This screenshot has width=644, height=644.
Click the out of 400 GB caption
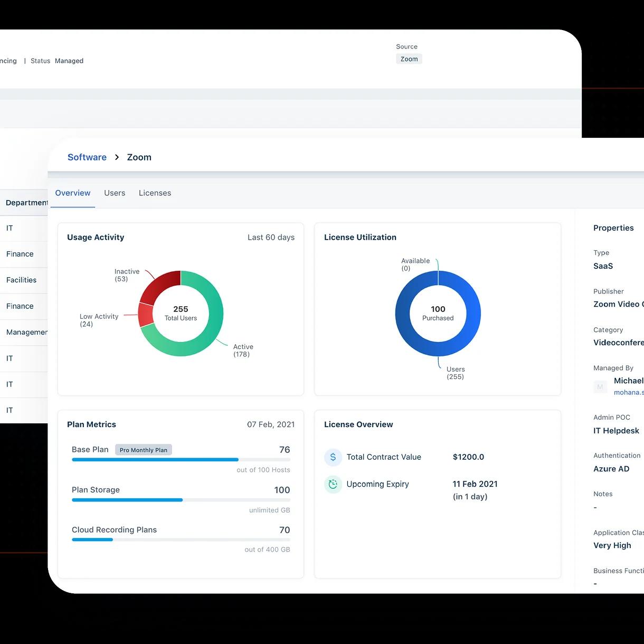tap(267, 550)
